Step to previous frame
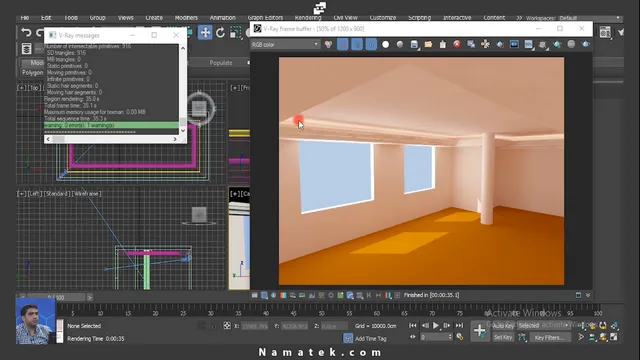The height and width of the screenshot is (360, 640). 425,325
